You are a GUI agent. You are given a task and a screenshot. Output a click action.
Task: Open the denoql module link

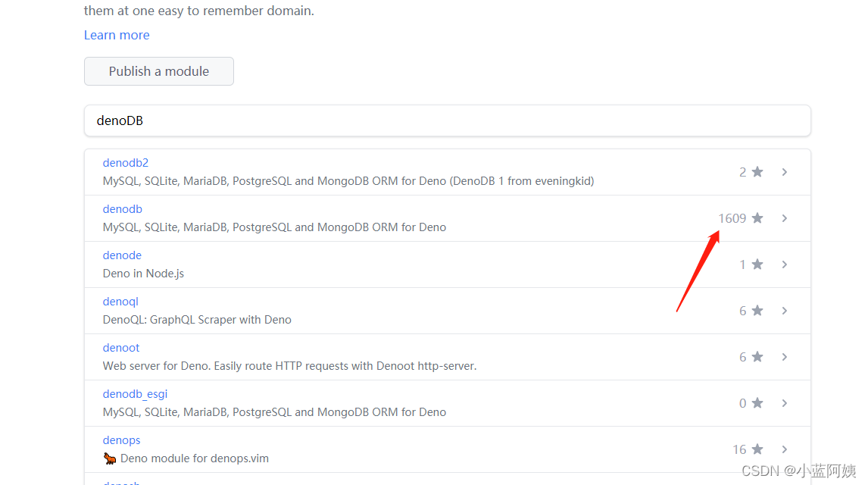click(120, 302)
